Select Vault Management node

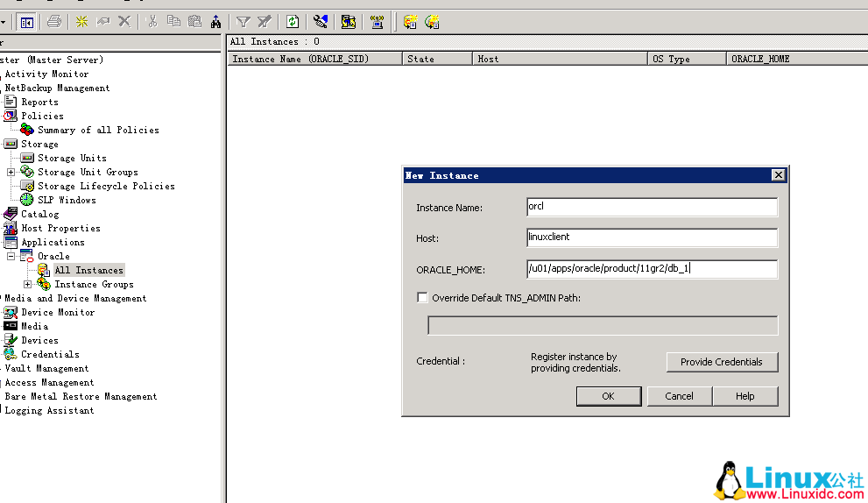point(46,368)
